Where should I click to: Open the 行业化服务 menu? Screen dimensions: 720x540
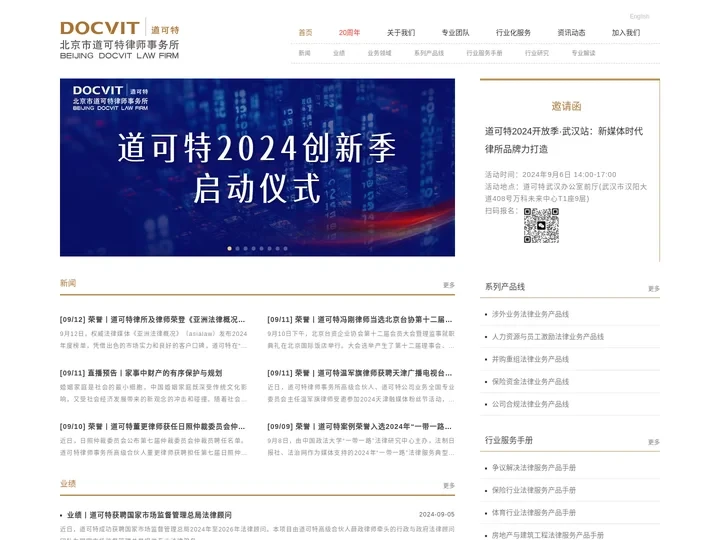pyautogui.click(x=513, y=33)
